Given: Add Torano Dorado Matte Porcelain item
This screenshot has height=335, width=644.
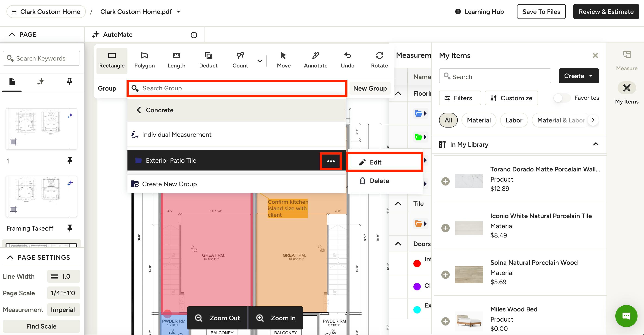Looking at the screenshot, I should click(445, 181).
